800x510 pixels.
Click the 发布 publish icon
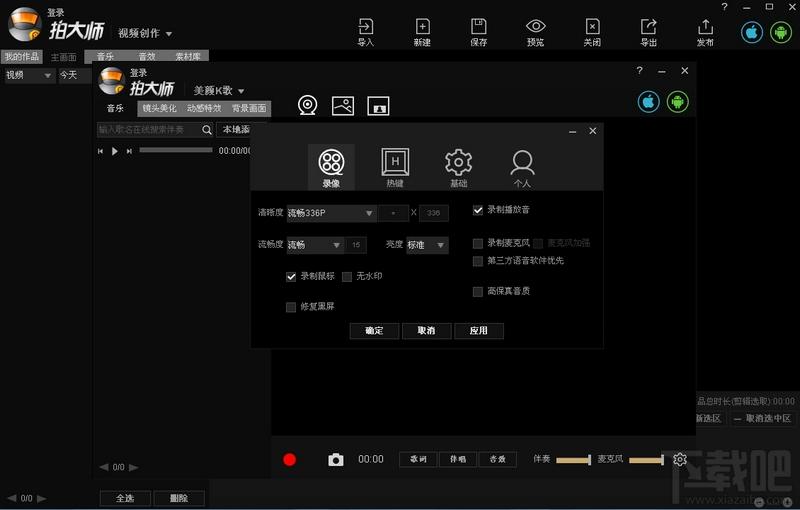pos(705,32)
